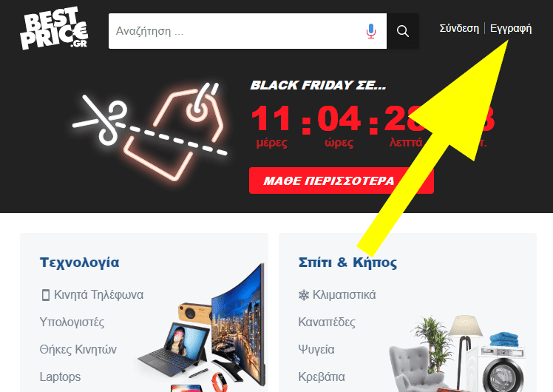Open the Εγγραφή registration link

tap(511, 28)
